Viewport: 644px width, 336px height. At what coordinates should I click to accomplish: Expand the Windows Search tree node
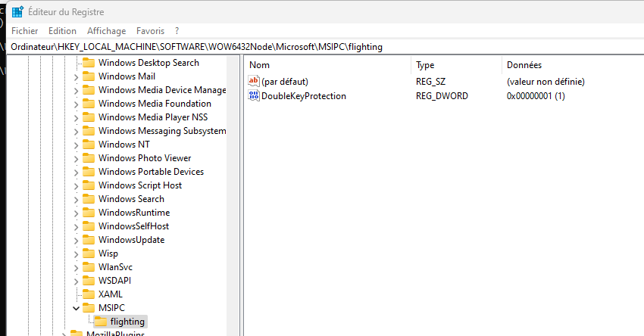[x=76, y=199]
